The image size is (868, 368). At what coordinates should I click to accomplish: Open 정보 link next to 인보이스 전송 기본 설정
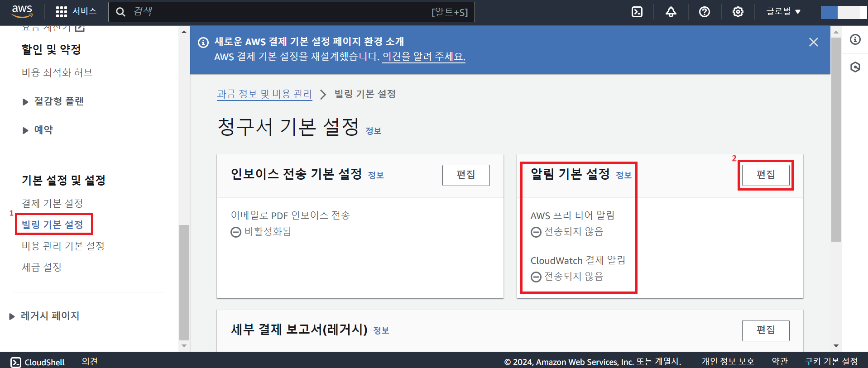(x=376, y=175)
